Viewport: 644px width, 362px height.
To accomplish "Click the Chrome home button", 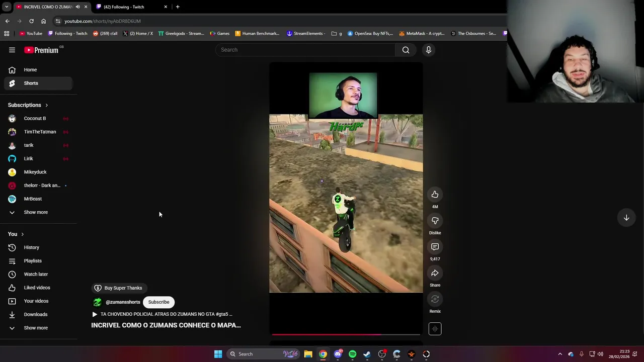I will tap(43, 21).
